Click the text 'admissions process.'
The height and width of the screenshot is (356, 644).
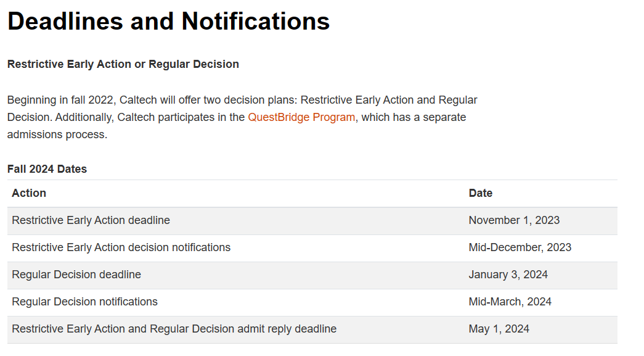pos(57,135)
